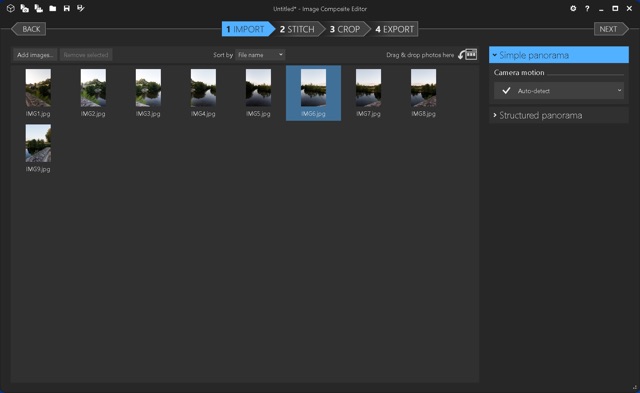Minimize the Image Composite Editor window
640x393 pixels.
click(601, 9)
